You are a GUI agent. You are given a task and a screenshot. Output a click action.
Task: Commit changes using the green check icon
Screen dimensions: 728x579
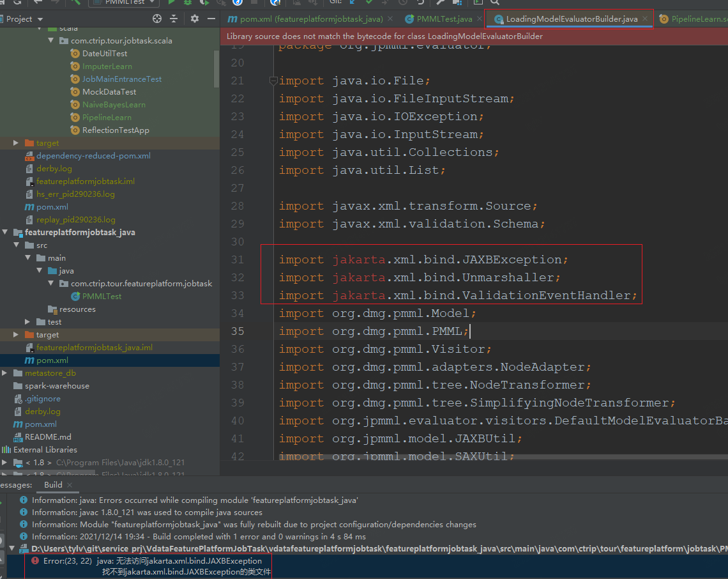tap(369, 3)
